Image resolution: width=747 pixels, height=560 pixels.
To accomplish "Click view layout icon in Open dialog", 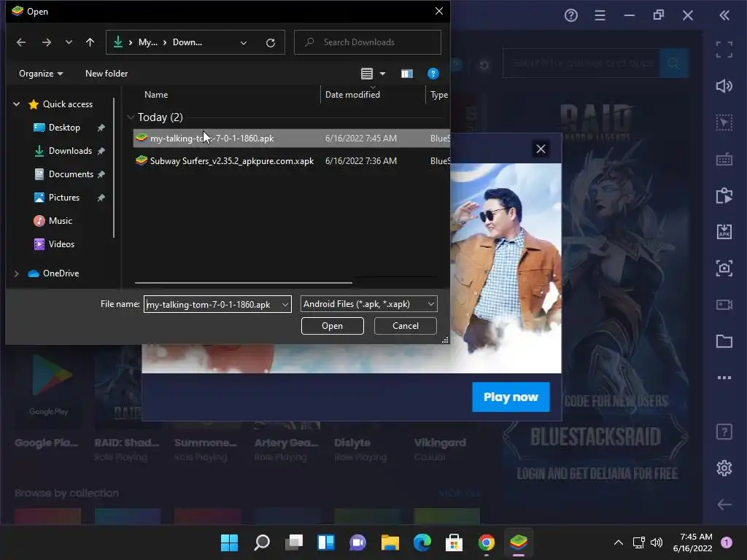I will [366, 74].
